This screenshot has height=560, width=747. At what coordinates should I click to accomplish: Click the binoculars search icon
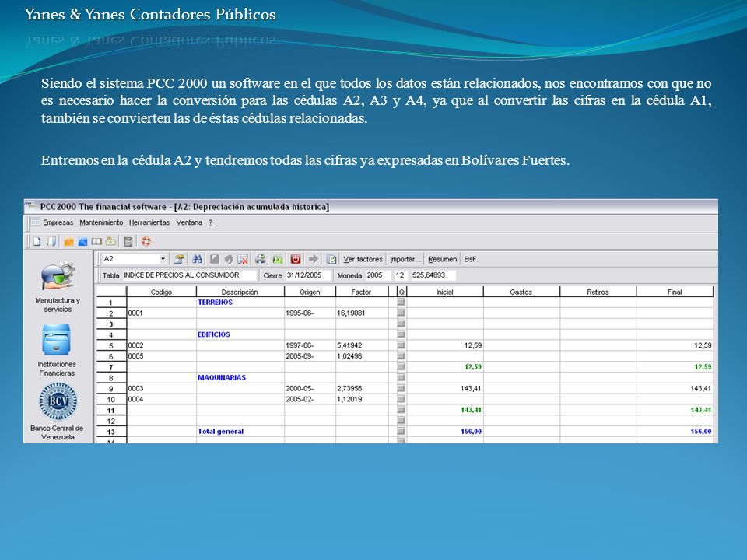tap(197, 259)
